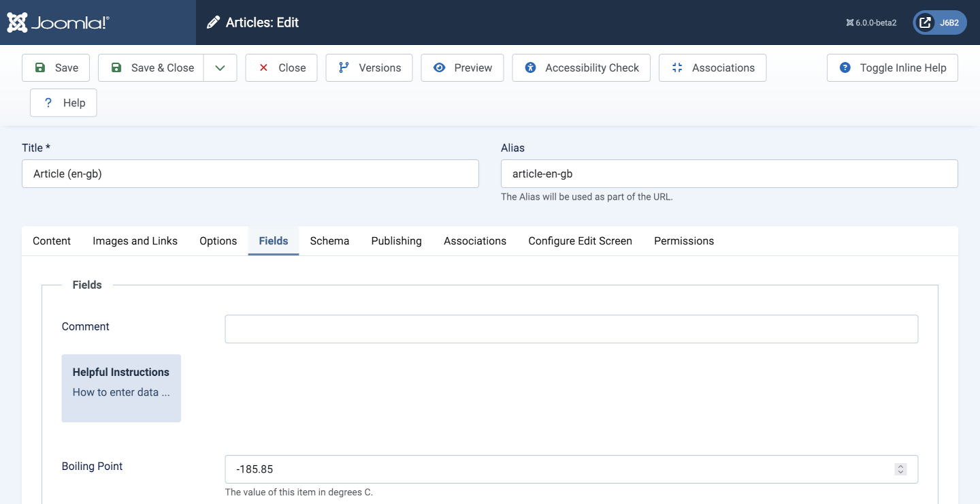The height and width of the screenshot is (504, 980).
Task: Click the Help question mark icon
Action: pos(48,102)
